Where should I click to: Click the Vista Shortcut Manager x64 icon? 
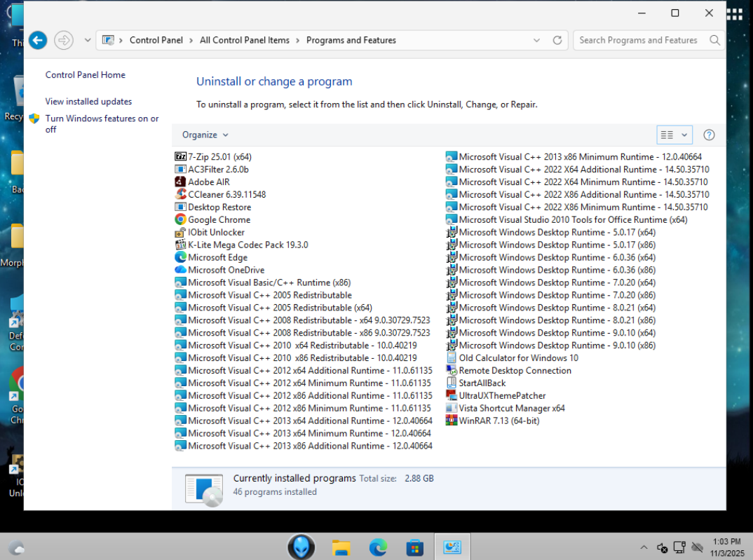pos(451,408)
